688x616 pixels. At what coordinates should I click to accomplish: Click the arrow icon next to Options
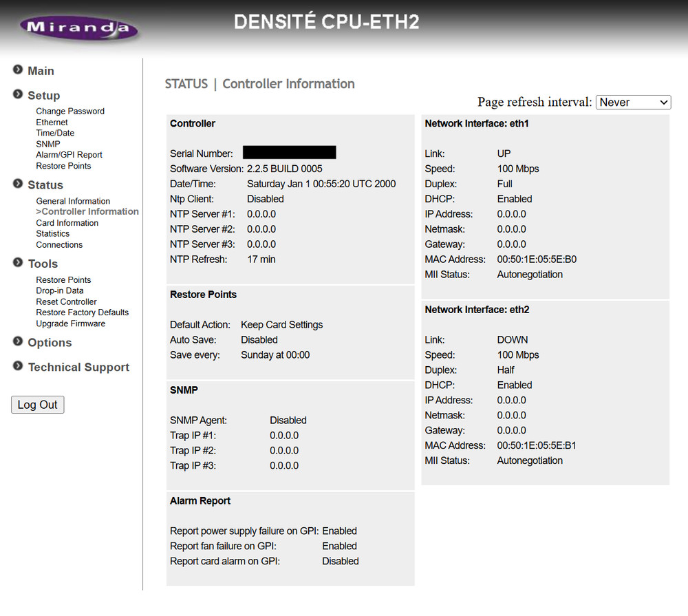click(x=18, y=342)
